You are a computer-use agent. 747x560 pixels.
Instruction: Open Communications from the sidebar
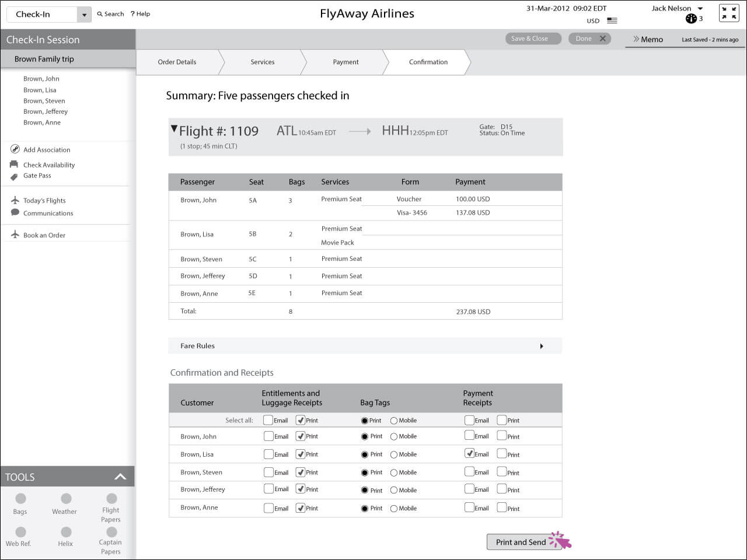pos(48,213)
